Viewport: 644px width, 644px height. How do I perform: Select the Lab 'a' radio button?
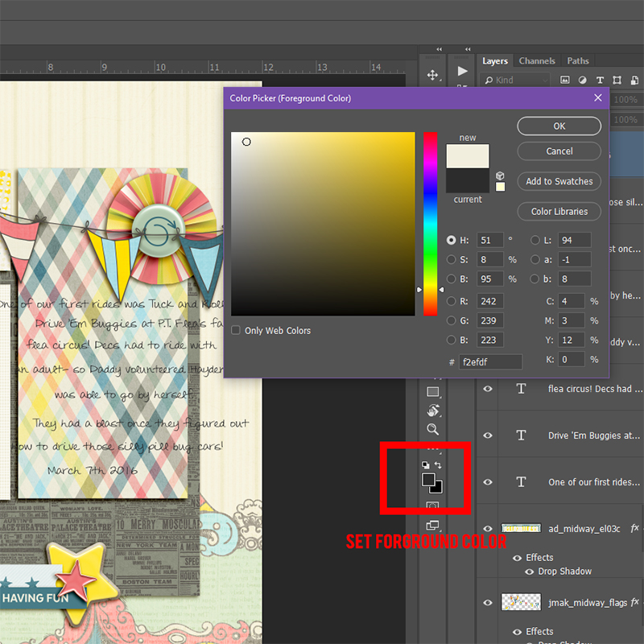(535, 259)
